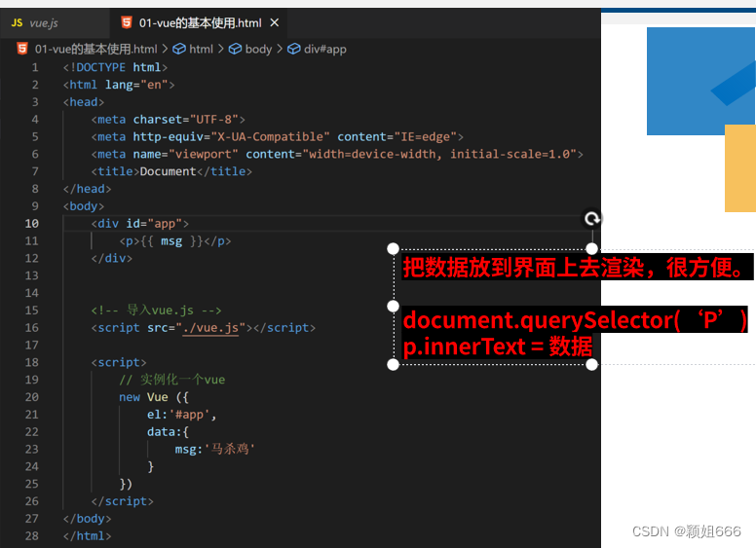The image size is (756, 548).
Task: Click the cube icon before body breadcrumb
Action: (236, 49)
